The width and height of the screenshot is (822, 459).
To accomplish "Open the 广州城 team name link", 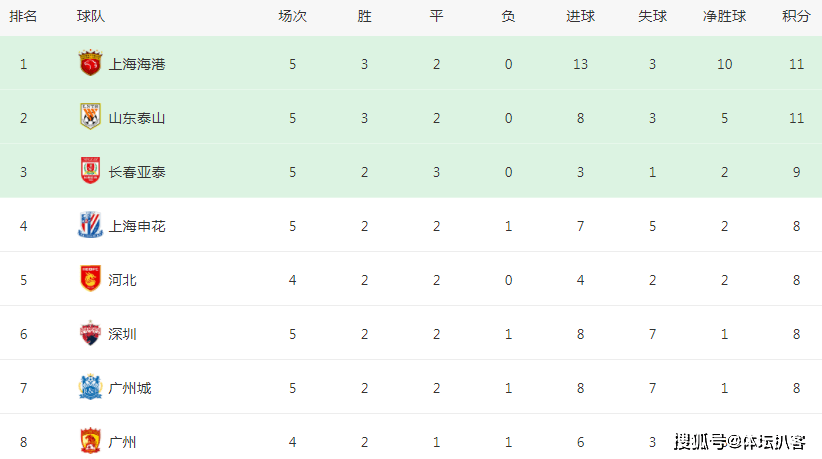I will [x=129, y=388].
